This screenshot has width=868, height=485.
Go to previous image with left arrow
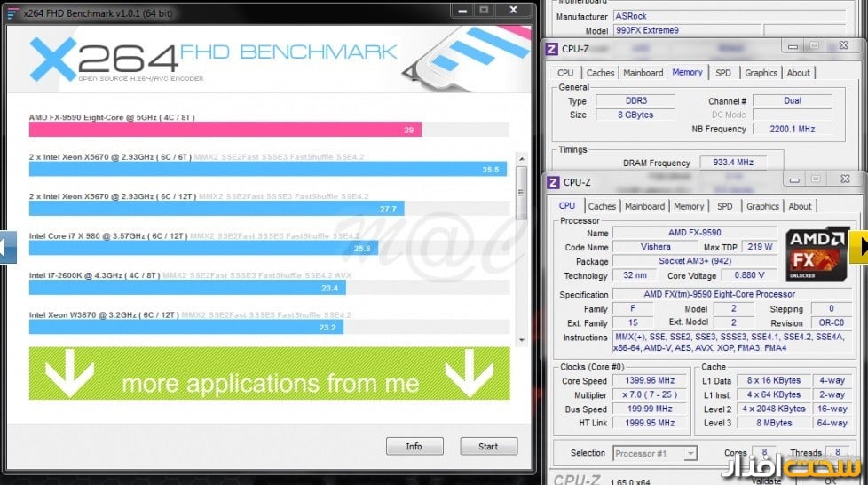tap(8, 247)
